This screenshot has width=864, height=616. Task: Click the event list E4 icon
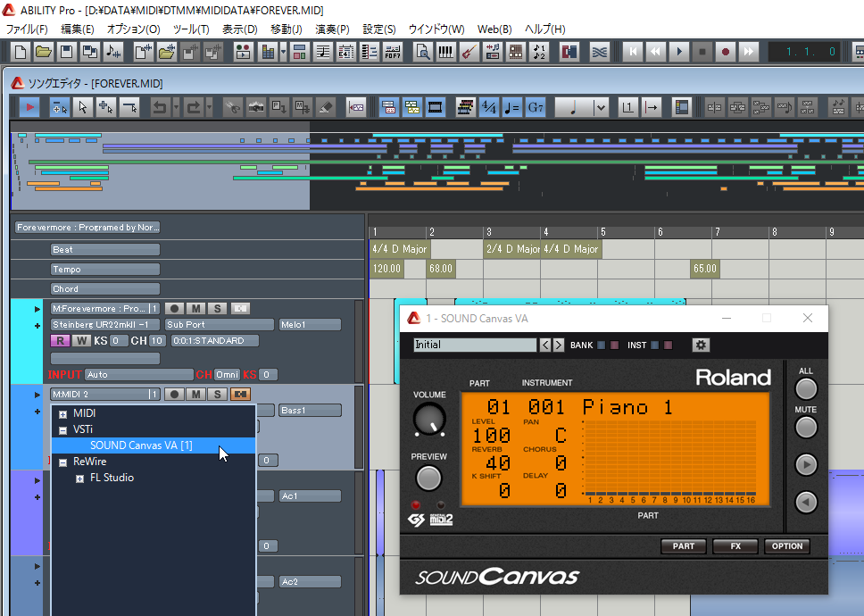tap(346, 52)
